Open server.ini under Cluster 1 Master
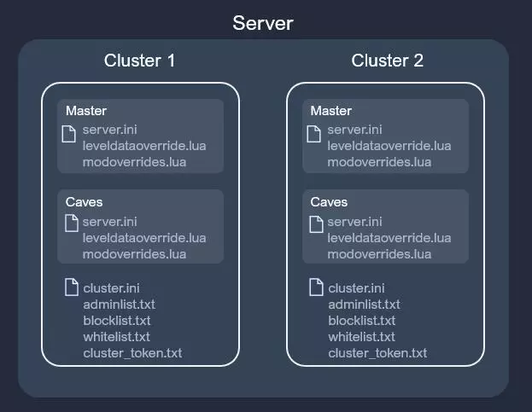The width and height of the screenshot is (532, 412). [x=109, y=130]
